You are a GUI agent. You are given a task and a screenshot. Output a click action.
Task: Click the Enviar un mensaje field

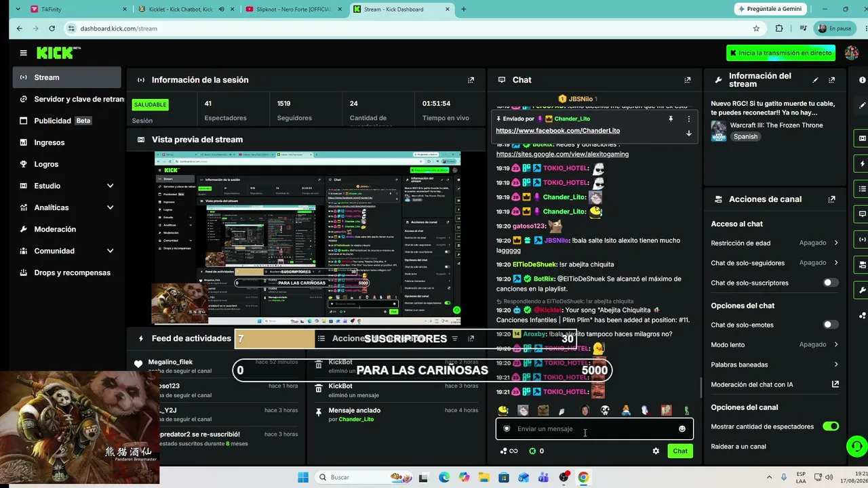(x=595, y=429)
